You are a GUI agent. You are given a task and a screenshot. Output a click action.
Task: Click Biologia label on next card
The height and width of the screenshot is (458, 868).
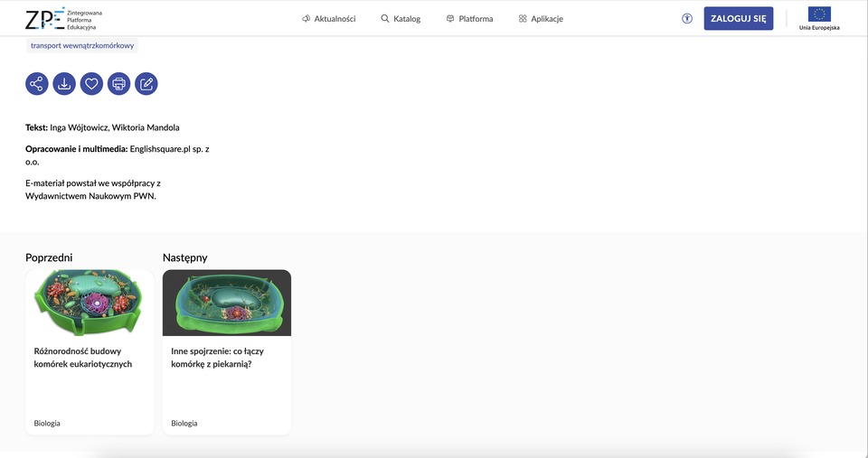click(x=184, y=423)
